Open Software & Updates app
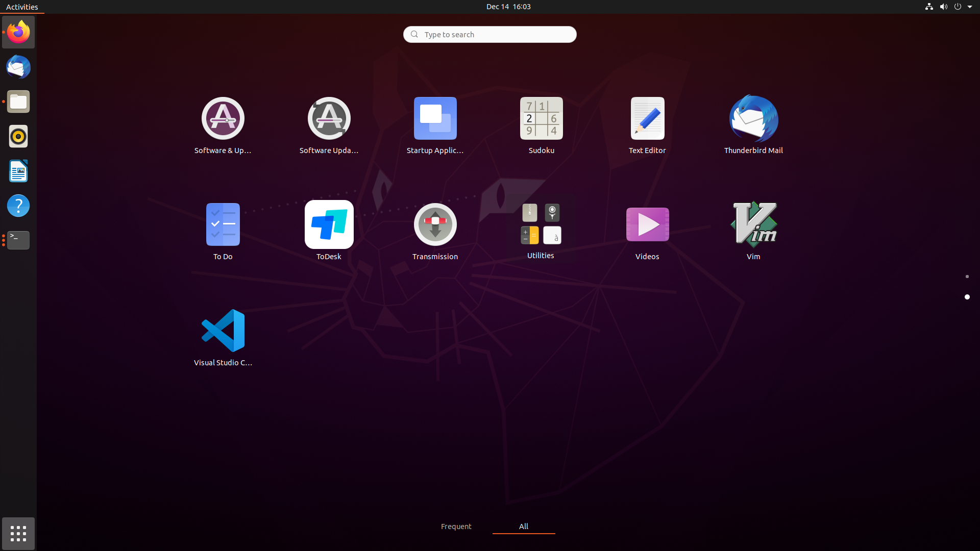Screen dimensions: 980x551 223,126
